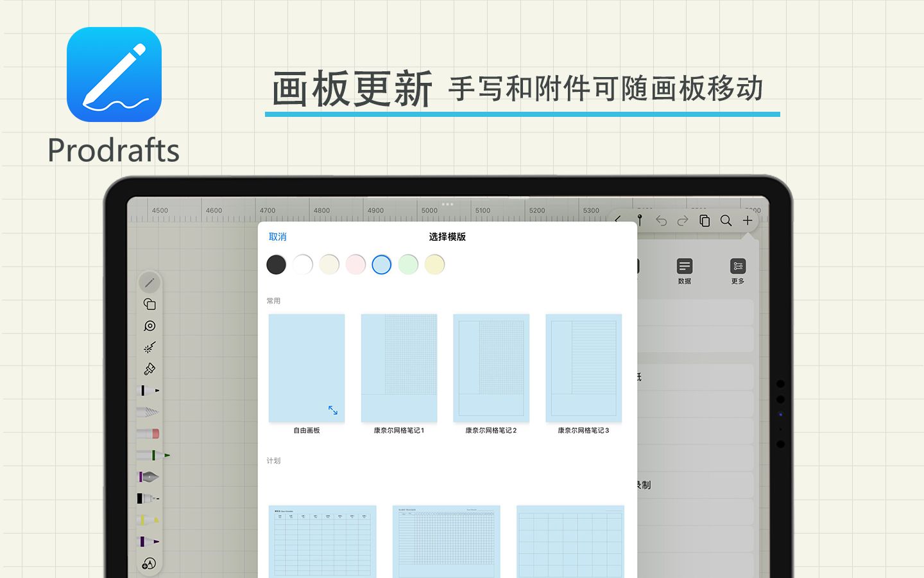Choose the light blue paper color
The height and width of the screenshot is (578, 924).
click(x=382, y=265)
